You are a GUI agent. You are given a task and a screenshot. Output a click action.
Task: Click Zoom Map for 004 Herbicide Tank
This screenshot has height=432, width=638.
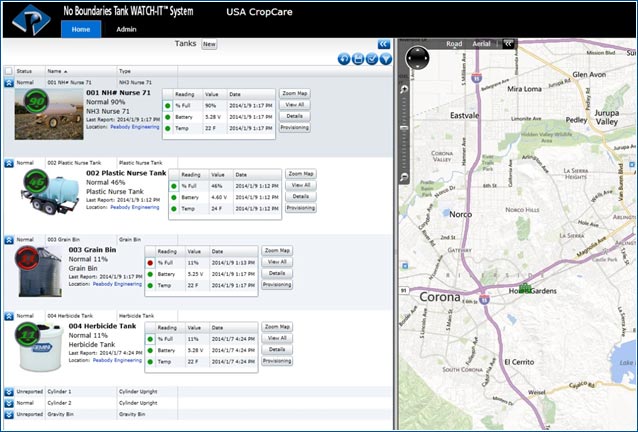click(x=277, y=327)
